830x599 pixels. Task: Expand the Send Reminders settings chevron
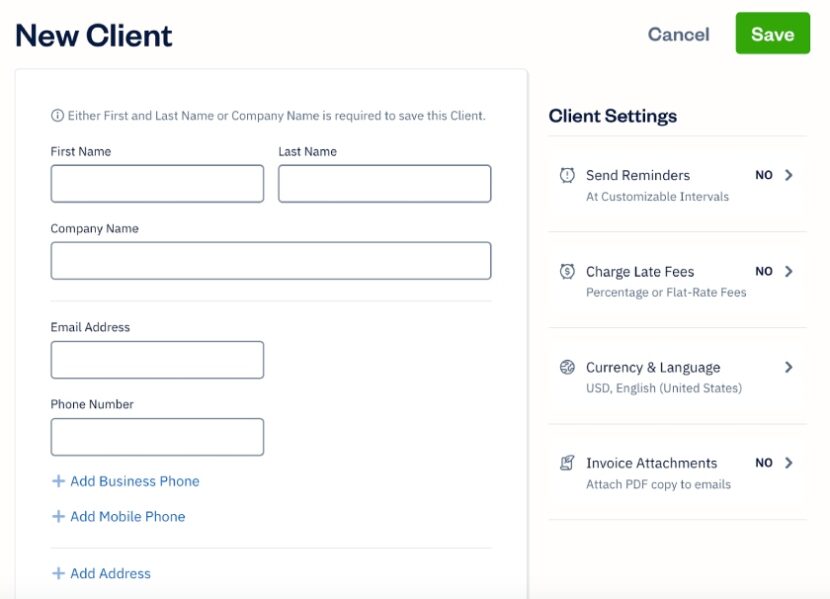pyautogui.click(x=789, y=174)
